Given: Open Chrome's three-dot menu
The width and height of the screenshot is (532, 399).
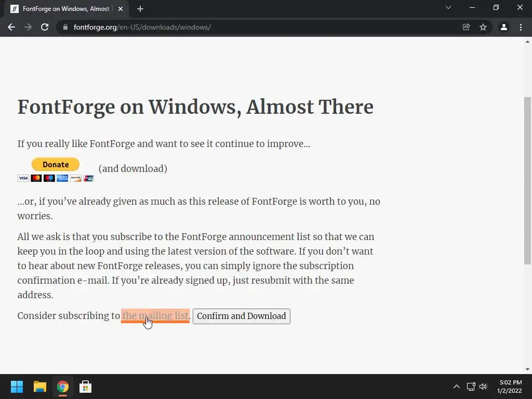Looking at the screenshot, I should pyautogui.click(x=521, y=27).
